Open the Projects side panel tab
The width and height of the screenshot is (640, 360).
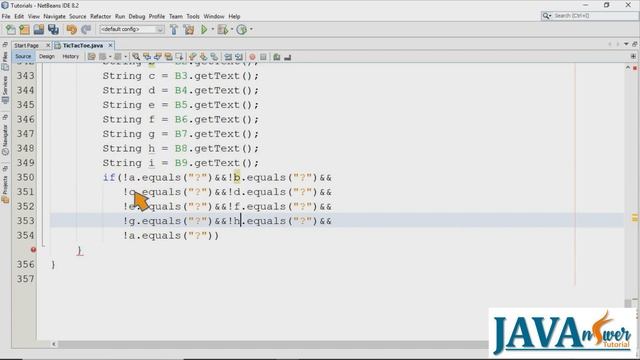tap(5, 189)
